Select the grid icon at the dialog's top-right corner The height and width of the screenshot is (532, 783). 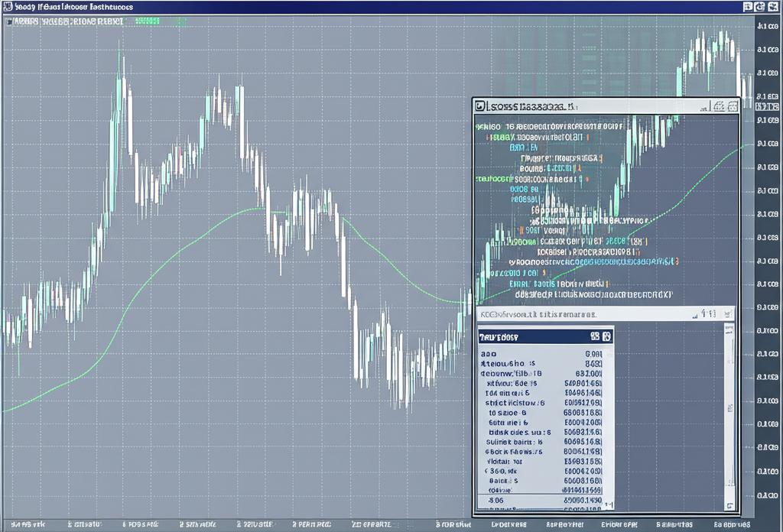tap(733, 107)
